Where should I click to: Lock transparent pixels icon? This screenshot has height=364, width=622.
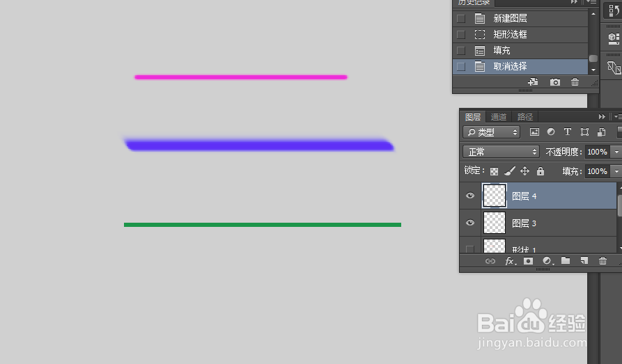pyautogui.click(x=494, y=171)
